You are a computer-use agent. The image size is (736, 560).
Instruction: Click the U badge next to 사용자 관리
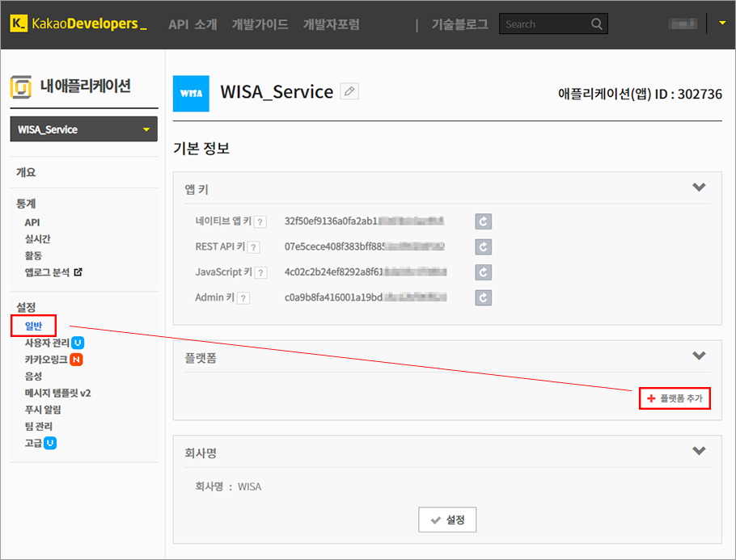point(78,343)
